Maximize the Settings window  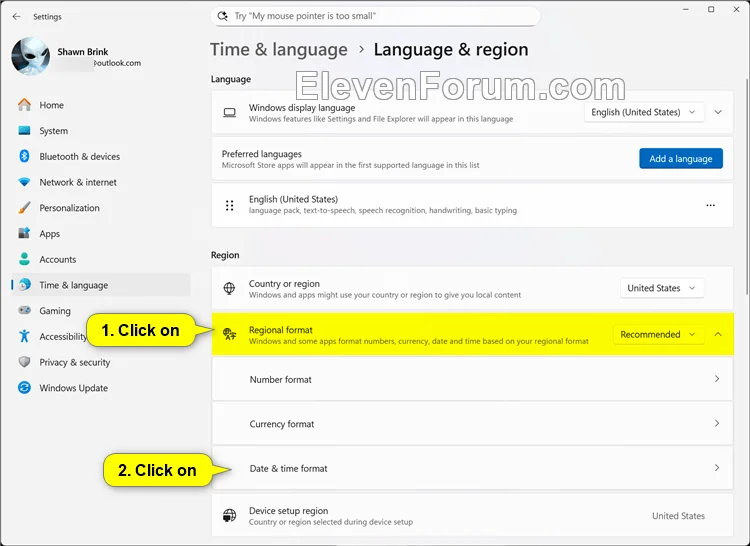711,10
